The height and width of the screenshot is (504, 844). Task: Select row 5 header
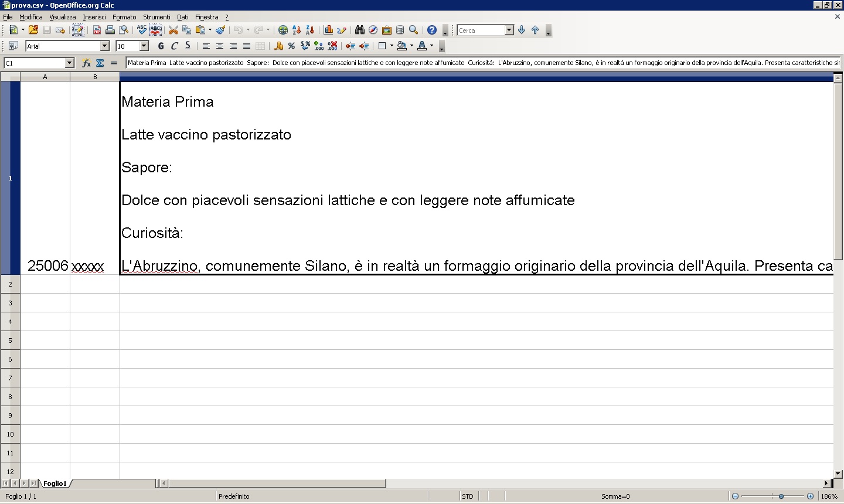(x=10, y=340)
